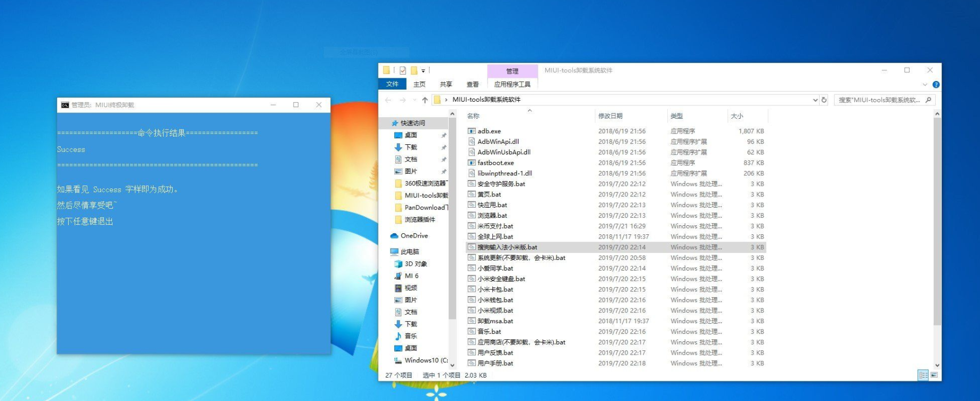Image resolution: width=980 pixels, height=401 pixels.
Task: Click the libwinpthread-1.dll file icon
Action: (x=472, y=173)
